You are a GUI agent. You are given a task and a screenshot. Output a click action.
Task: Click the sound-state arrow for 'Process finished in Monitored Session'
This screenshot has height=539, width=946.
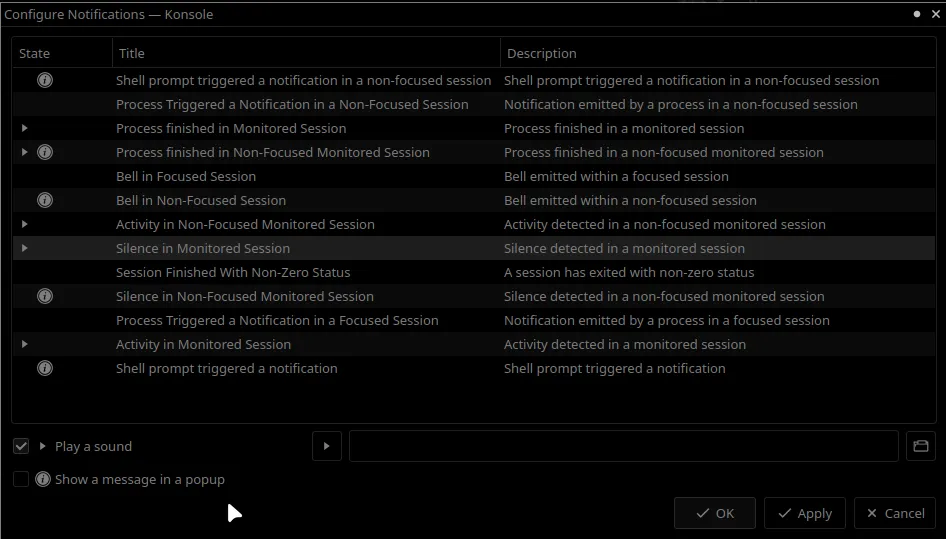(25, 128)
